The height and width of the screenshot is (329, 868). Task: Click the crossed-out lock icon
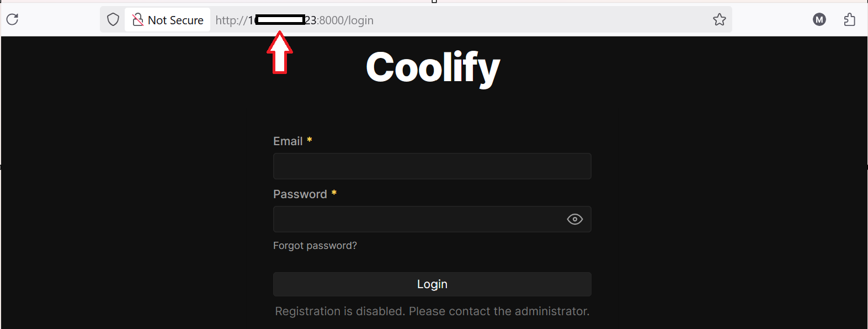[138, 20]
